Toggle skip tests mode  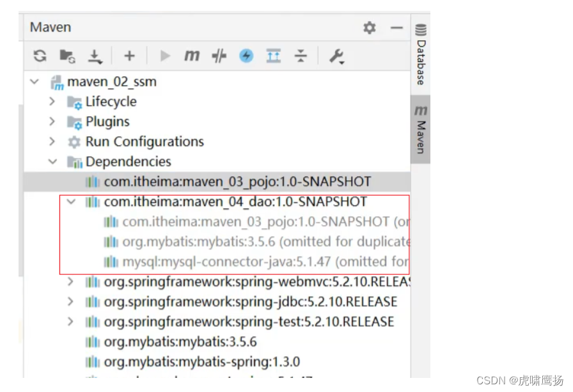219,56
